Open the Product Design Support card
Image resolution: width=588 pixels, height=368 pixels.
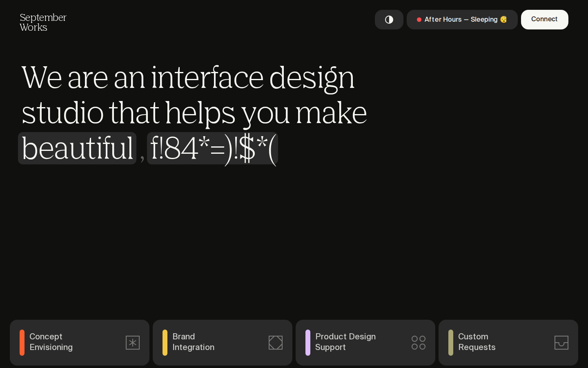point(365,343)
